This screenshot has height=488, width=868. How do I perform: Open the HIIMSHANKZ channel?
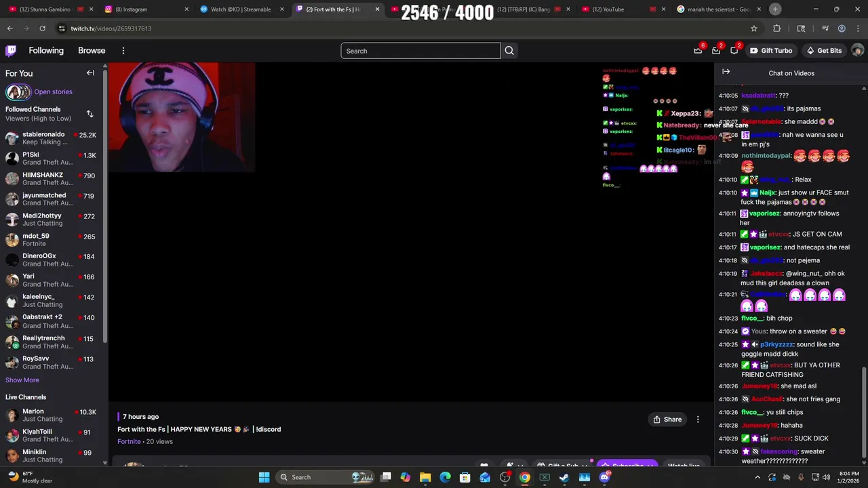pos(52,179)
